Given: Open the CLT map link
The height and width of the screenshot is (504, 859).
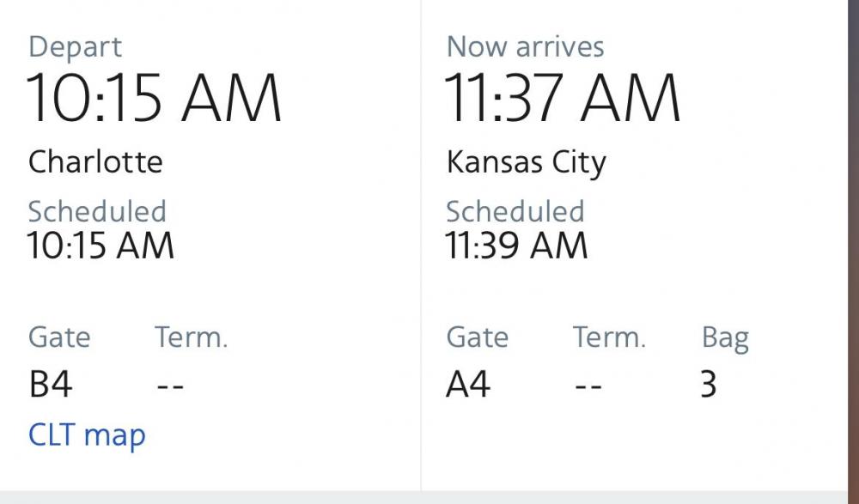Looking at the screenshot, I should coord(87,435).
